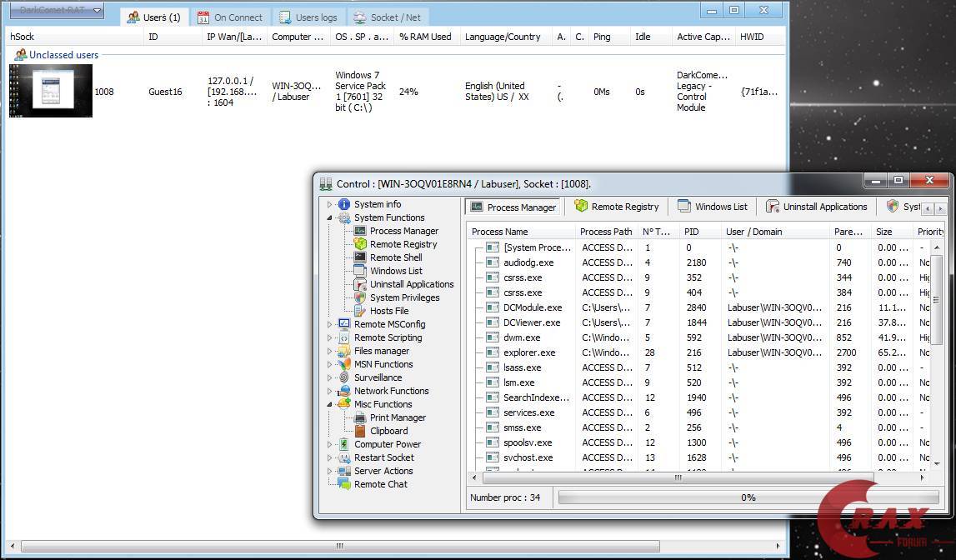Click the Remote Chat icon in the tree
The image size is (956, 560).
coord(344,484)
